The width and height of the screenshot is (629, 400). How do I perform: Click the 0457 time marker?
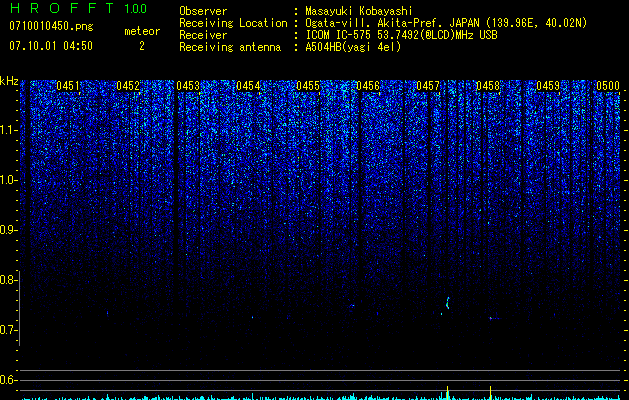click(428, 86)
